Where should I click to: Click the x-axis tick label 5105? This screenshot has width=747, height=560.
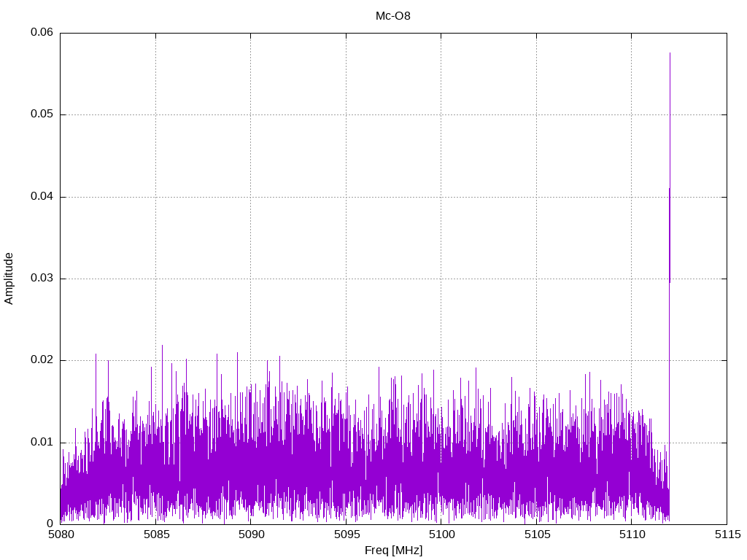pyautogui.click(x=537, y=534)
